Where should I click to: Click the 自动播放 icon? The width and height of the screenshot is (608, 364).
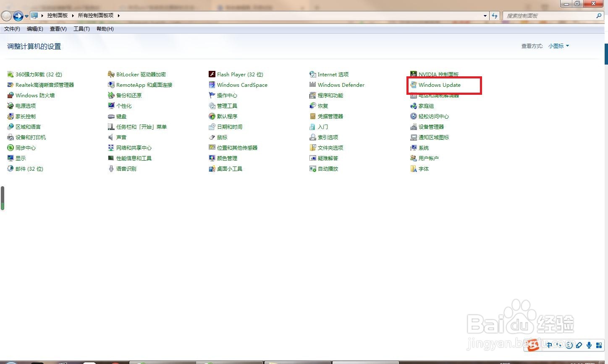(x=313, y=169)
